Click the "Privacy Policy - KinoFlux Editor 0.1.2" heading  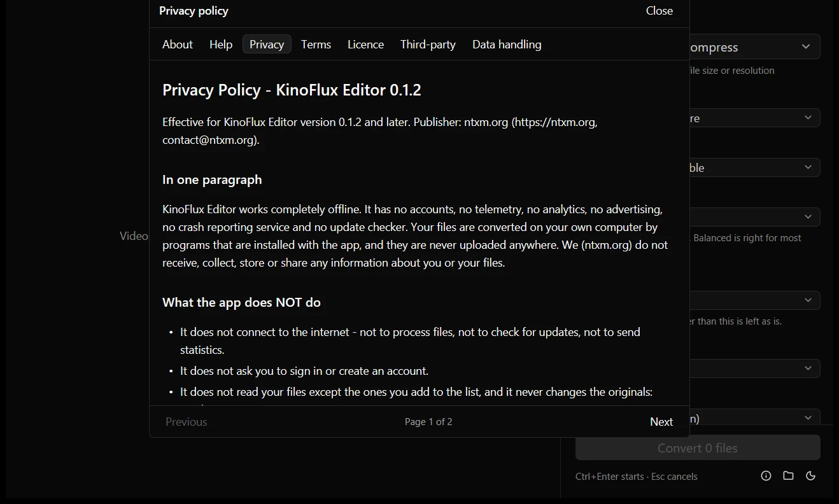click(292, 90)
